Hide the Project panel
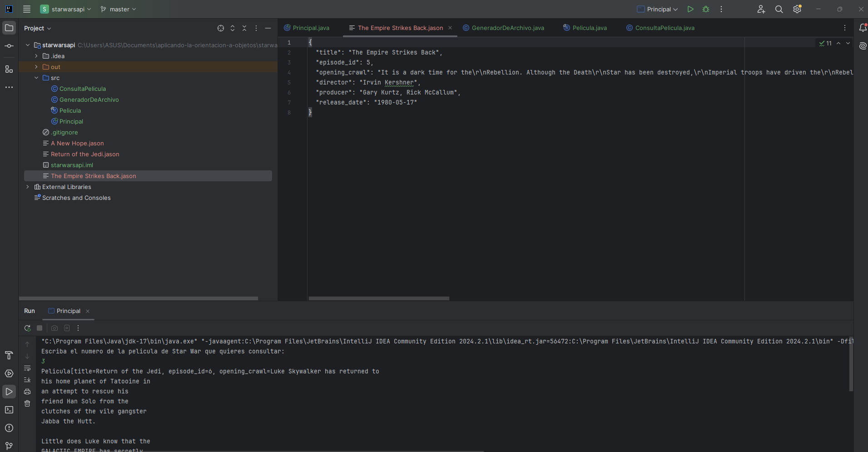The height and width of the screenshot is (452, 868). [268, 28]
